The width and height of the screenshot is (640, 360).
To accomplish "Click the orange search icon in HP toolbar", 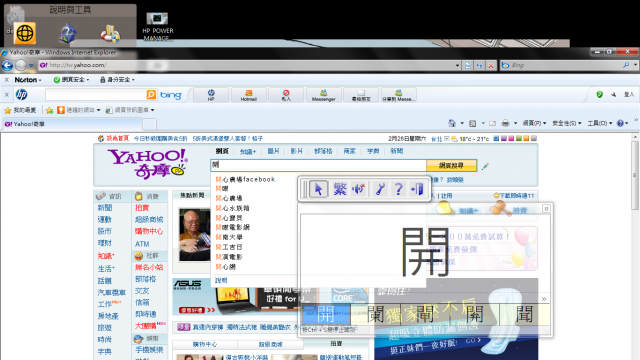I will click(151, 95).
